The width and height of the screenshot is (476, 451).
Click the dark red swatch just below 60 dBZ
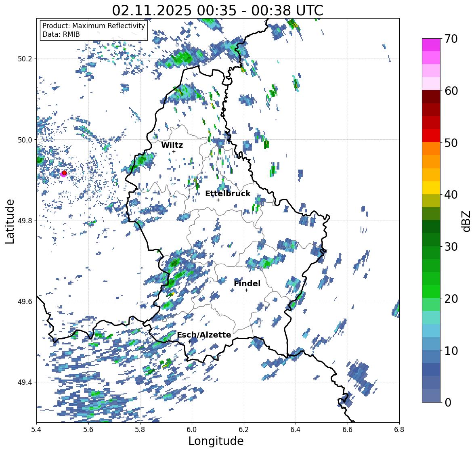[431, 97]
